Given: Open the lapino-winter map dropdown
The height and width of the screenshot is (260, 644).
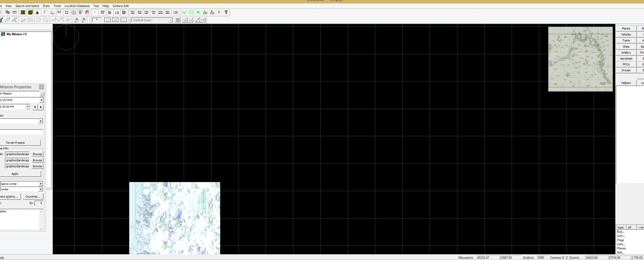Looking at the screenshot, I should pos(41,184).
